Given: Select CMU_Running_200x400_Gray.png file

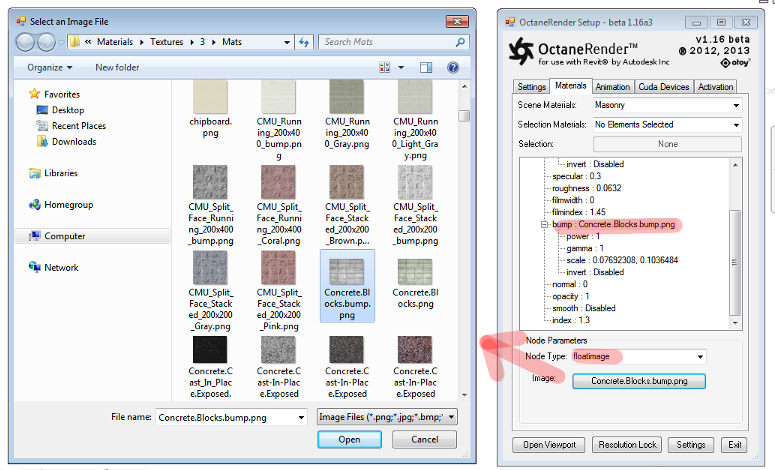Looking at the screenshot, I should click(347, 115).
